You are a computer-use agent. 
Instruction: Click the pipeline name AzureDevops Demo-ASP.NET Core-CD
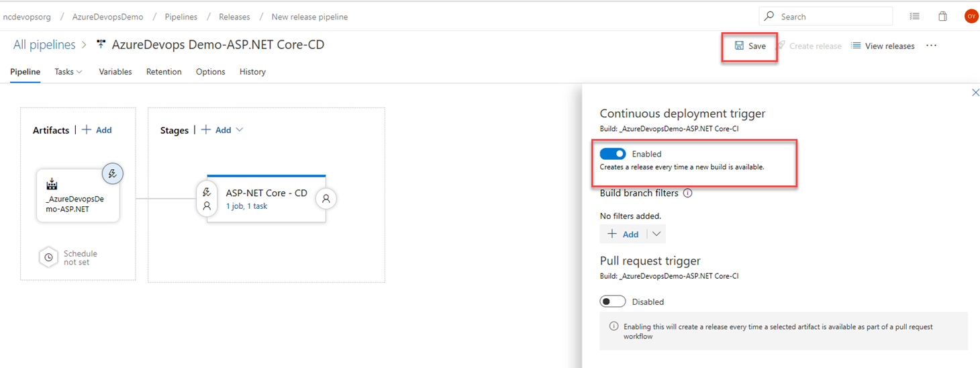click(x=218, y=45)
